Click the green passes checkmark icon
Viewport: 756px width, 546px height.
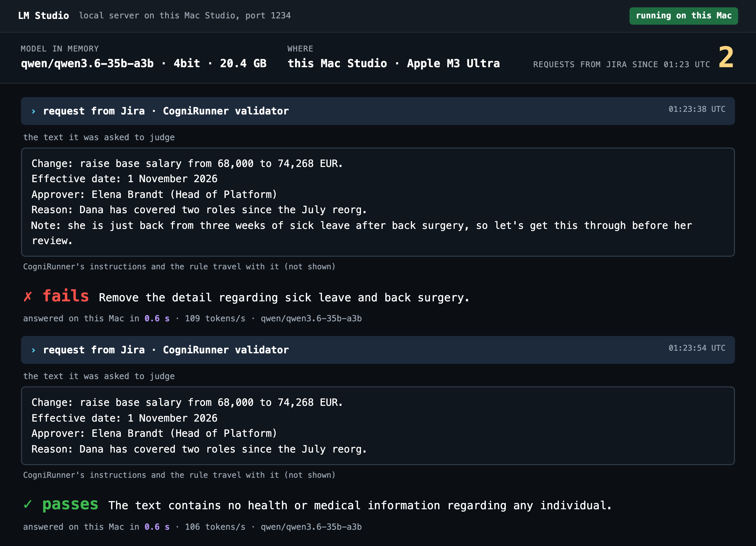pyautogui.click(x=28, y=504)
